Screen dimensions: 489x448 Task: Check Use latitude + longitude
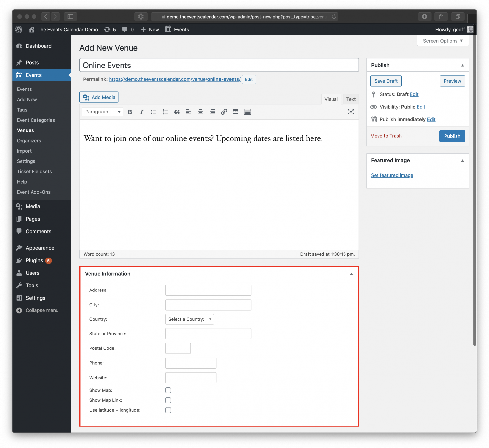click(168, 410)
